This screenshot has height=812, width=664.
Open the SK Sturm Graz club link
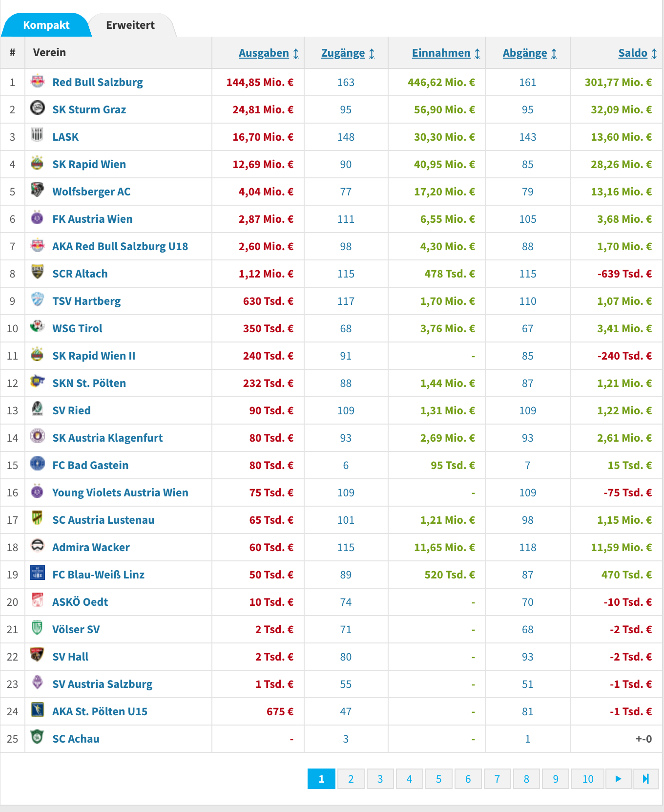tap(89, 109)
